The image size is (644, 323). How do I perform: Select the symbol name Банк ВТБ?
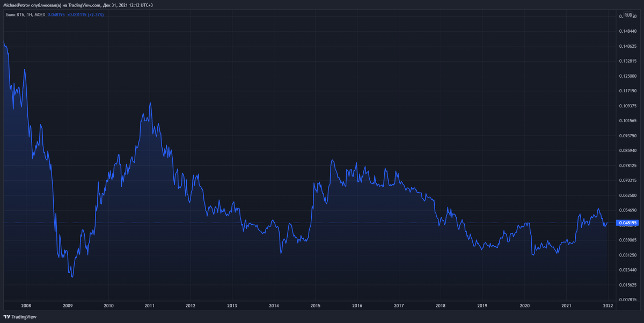click(x=16, y=16)
